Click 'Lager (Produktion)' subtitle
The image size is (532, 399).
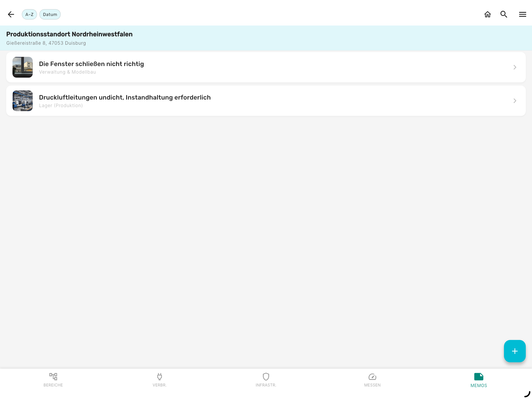(61, 105)
